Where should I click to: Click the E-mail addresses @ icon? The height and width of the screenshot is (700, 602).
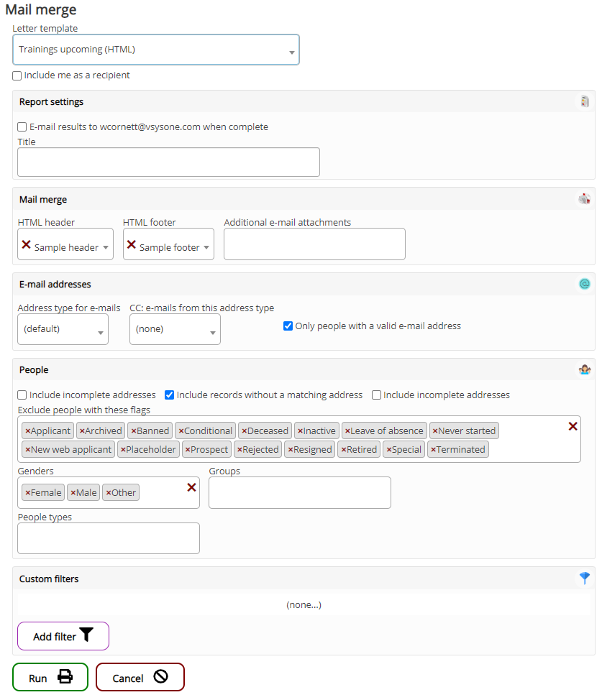pyautogui.click(x=585, y=284)
